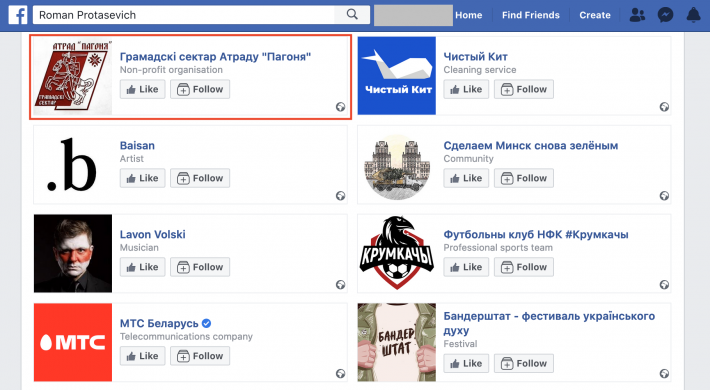This screenshot has width=710, height=390.
Task: Click globe icon on Сделаем Минск card
Action: 664,196
